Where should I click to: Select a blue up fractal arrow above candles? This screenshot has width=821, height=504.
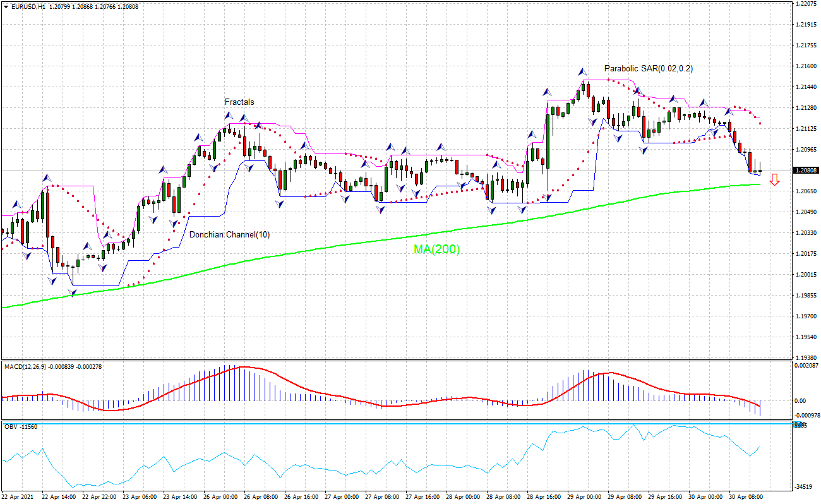(x=581, y=71)
